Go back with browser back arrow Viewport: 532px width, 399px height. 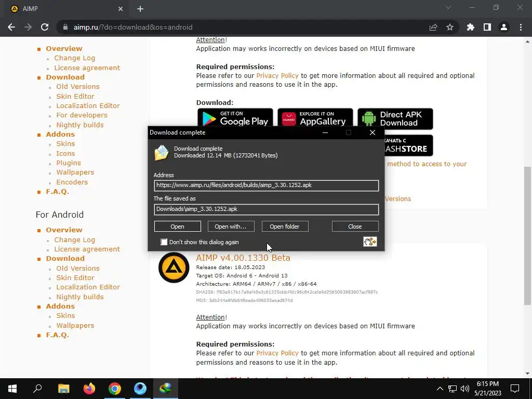coord(11,27)
